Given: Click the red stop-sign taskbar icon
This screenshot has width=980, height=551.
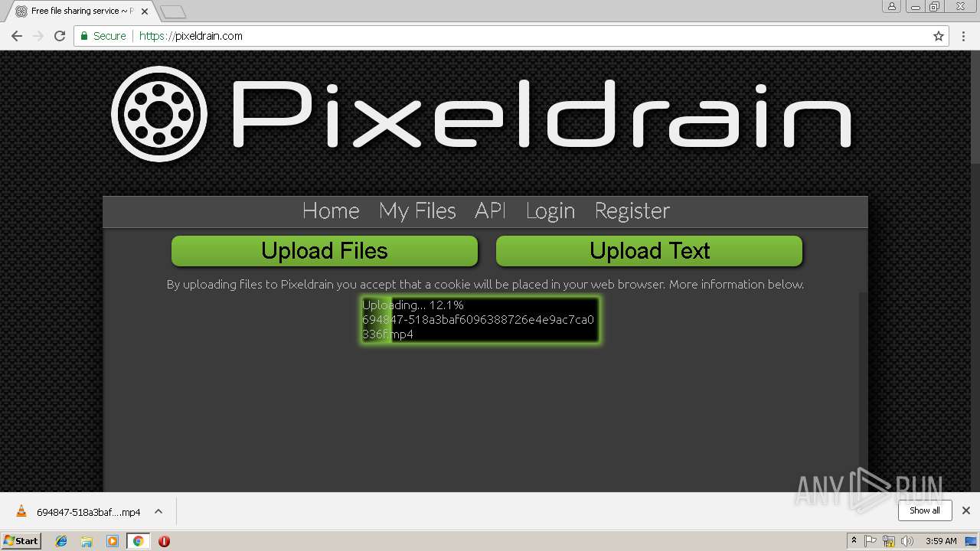Looking at the screenshot, I should coord(164,541).
